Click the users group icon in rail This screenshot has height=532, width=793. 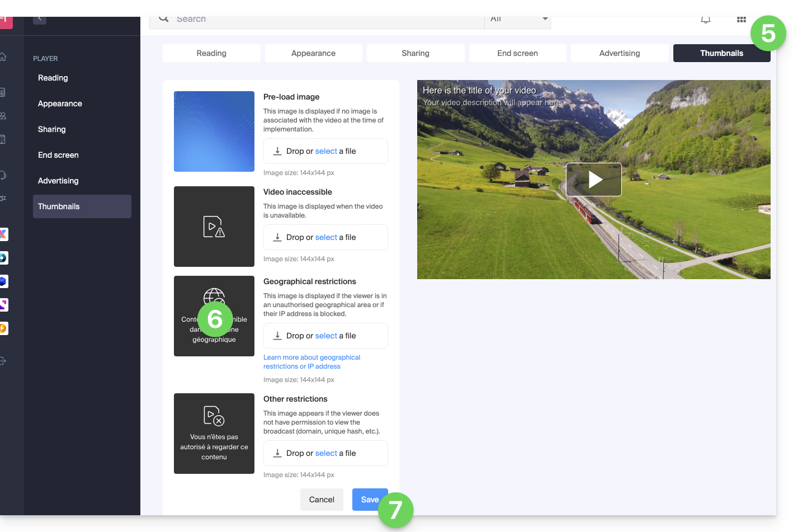[x=3, y=116]
